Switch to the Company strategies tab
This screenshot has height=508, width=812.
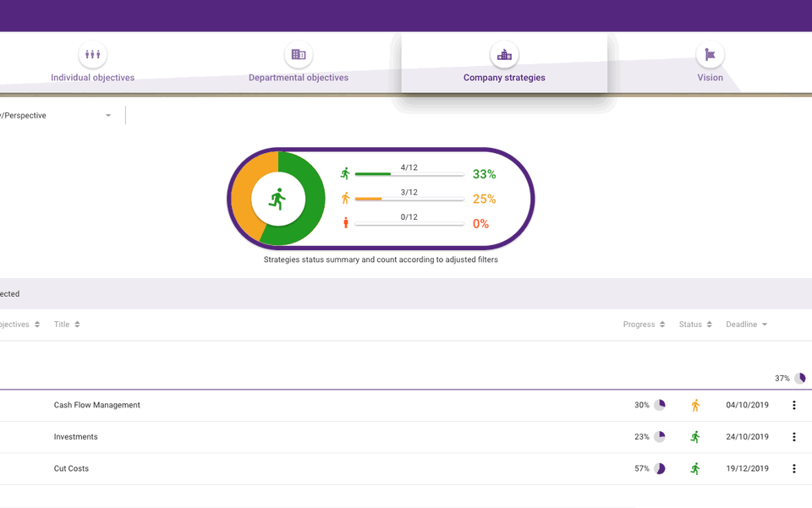click(x=504, y=77)
